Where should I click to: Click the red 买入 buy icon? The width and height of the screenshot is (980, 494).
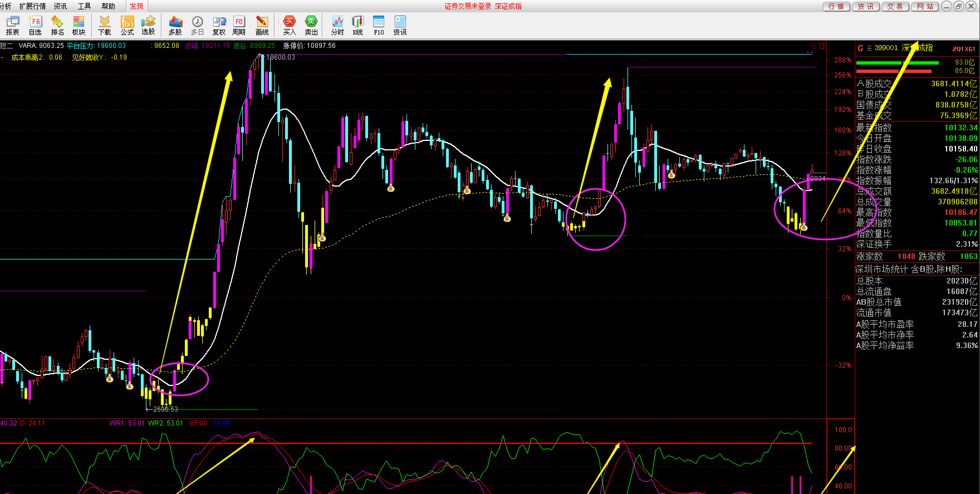[290, 26]
